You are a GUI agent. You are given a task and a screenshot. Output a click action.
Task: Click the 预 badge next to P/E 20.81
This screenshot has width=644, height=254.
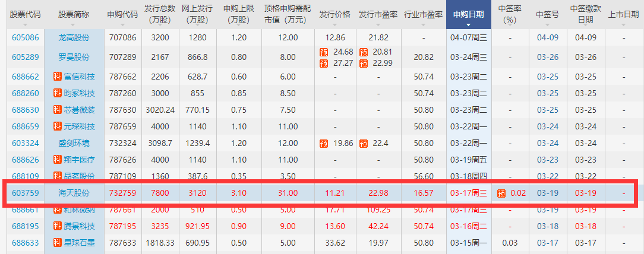[363, 52]
